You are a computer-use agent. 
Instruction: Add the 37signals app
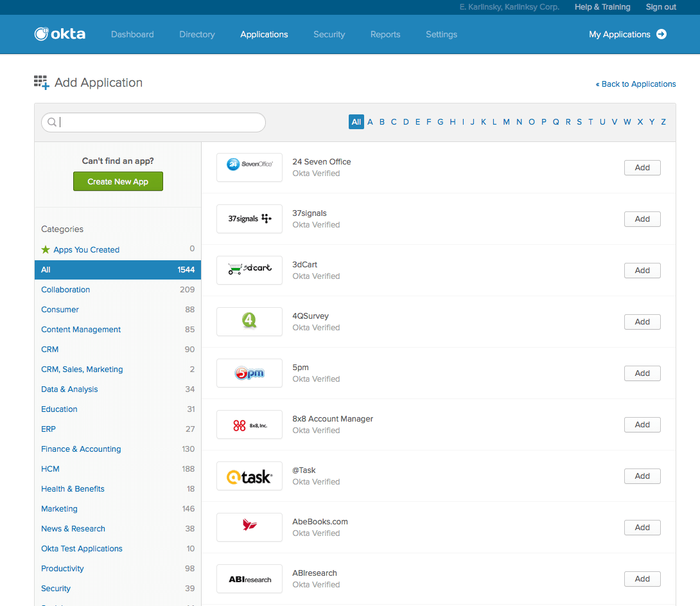[642, 219]
